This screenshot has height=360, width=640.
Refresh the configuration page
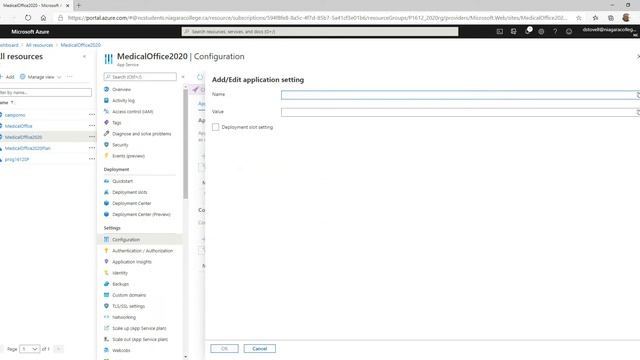tap(200, 77)
